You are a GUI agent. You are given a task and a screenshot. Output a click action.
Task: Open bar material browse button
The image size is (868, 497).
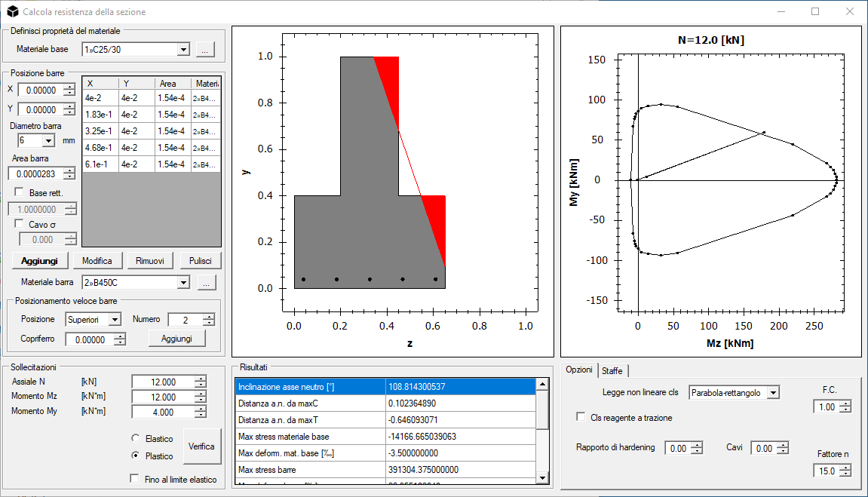(206, 283)
